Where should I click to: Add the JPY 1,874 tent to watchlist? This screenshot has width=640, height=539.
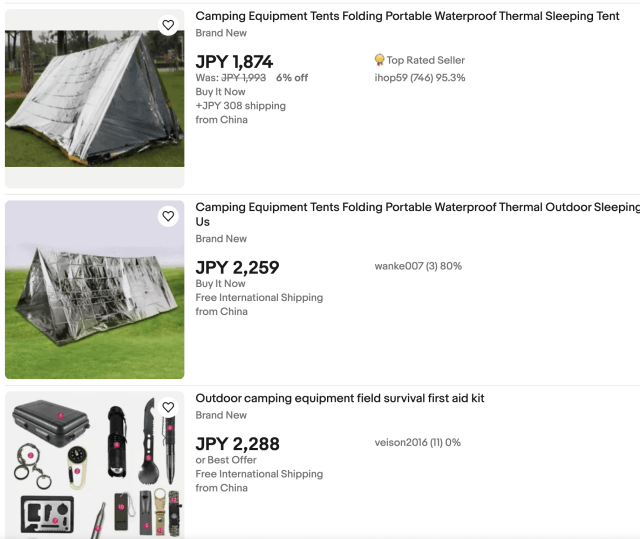coord(168,25)
